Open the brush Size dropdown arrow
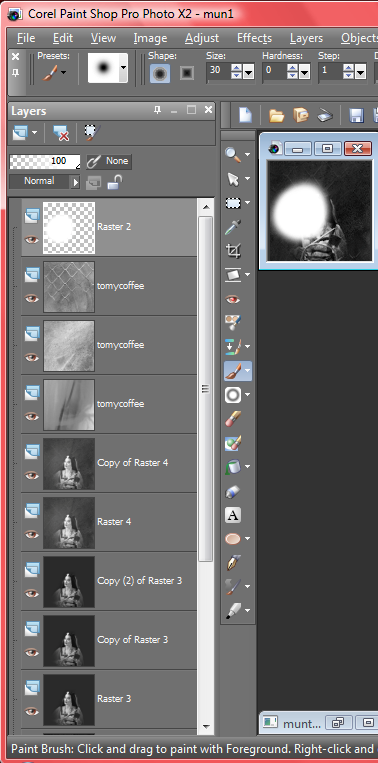Image resolution: width=378 pixels, height=763 pixels. 249,73
